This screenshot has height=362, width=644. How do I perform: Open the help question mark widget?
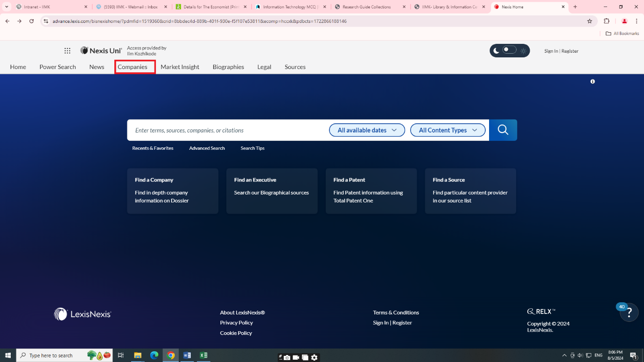629,313
